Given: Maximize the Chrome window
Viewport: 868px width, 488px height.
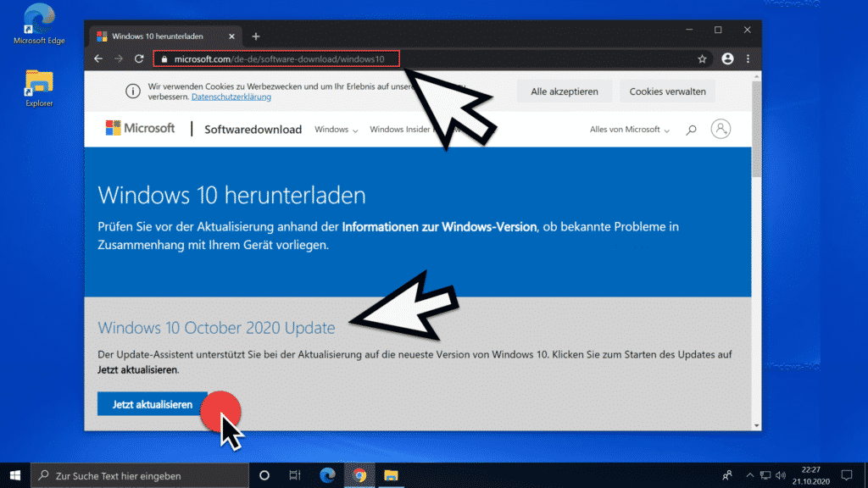Looking at the screenshot, I should [718, 30].
